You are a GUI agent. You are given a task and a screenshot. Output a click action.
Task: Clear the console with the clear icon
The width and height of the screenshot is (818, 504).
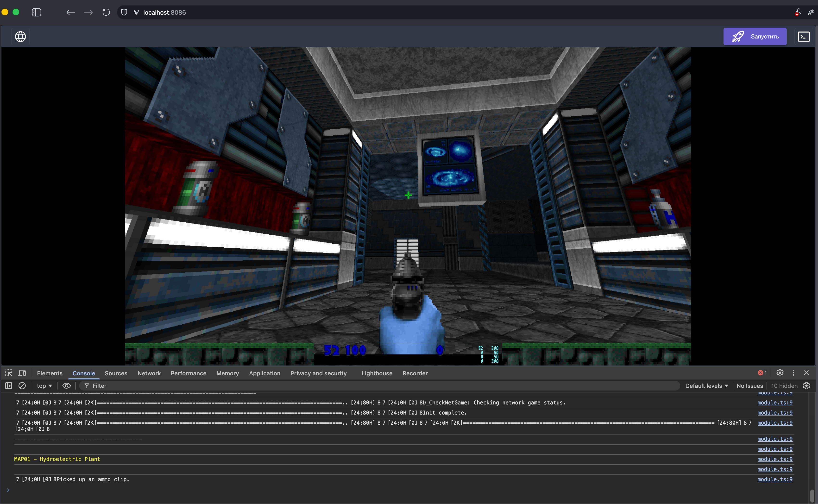pos(22,386)
